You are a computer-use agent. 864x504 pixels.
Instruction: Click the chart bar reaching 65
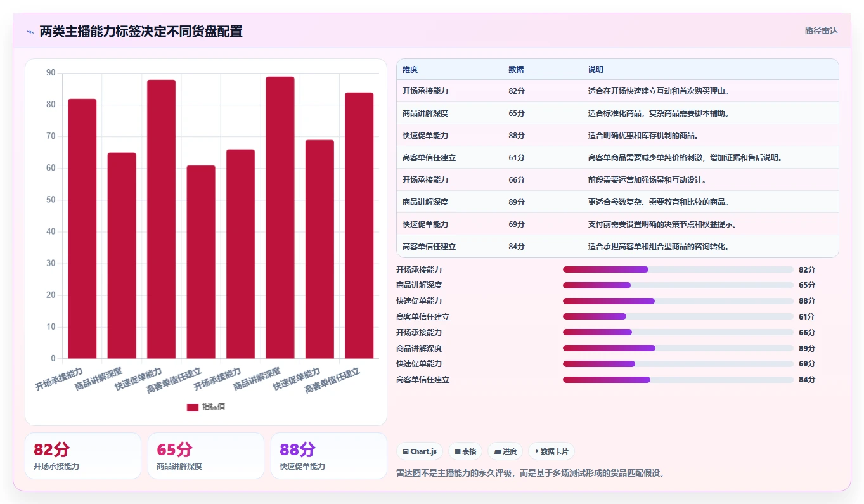122,255
